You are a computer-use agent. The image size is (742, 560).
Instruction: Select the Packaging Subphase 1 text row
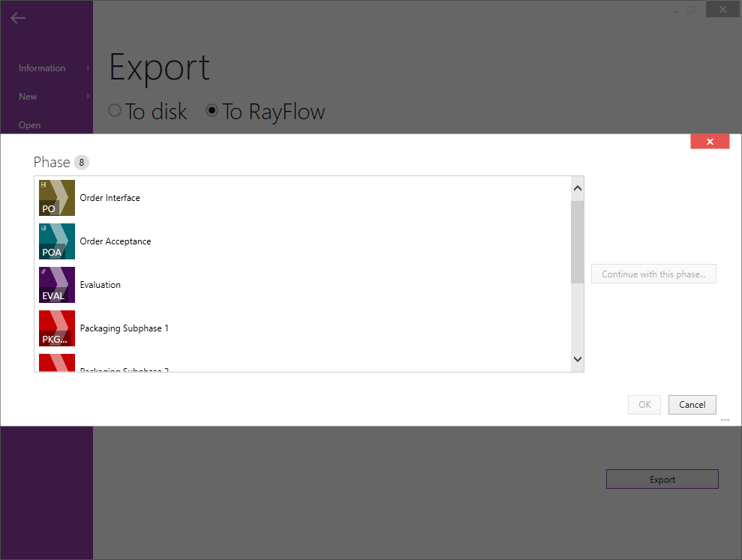click(x=124, y=328)
